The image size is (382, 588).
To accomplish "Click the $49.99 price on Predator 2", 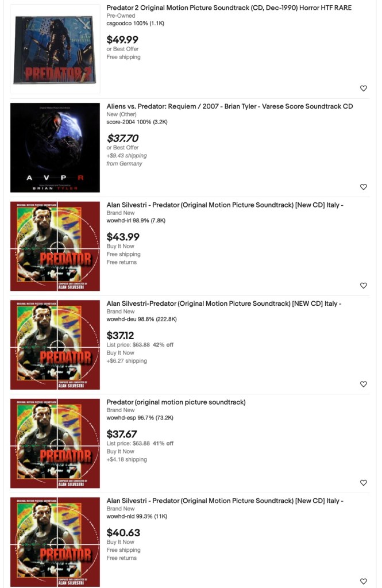I will click(122, 40).
